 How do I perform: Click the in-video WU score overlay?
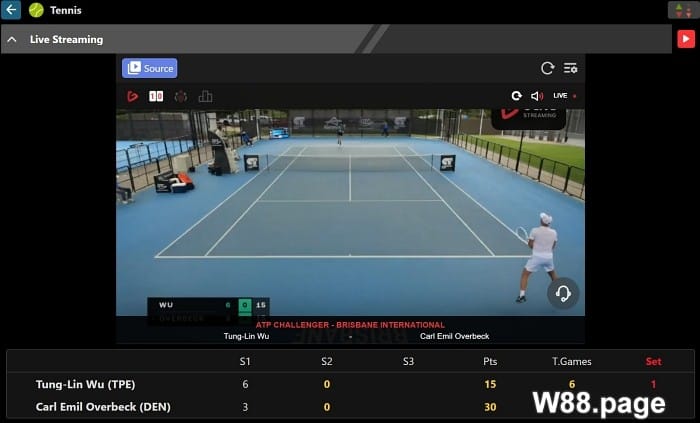208,306
